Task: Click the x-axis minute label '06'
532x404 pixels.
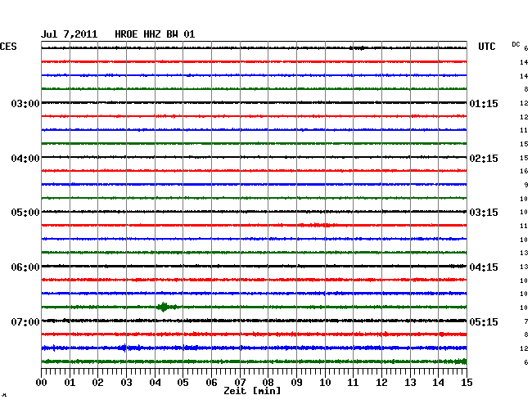Action: tap(211, 382)
